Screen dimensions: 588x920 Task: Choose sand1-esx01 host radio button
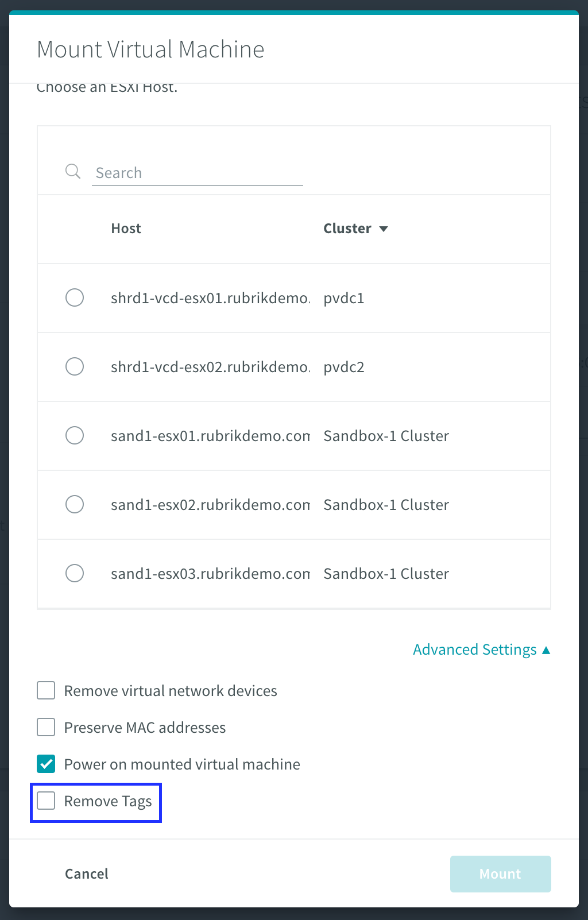click(x=75, y=435)
